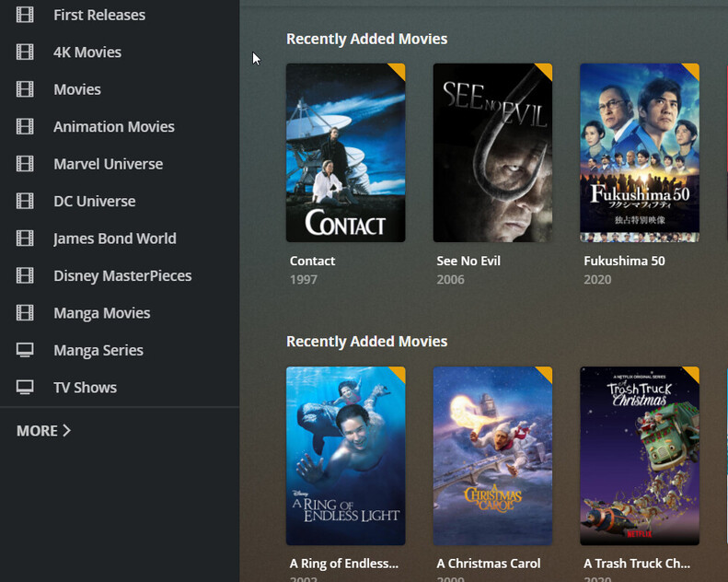
Task: Click the Contact title link
Action: click(x=312, y=261)
